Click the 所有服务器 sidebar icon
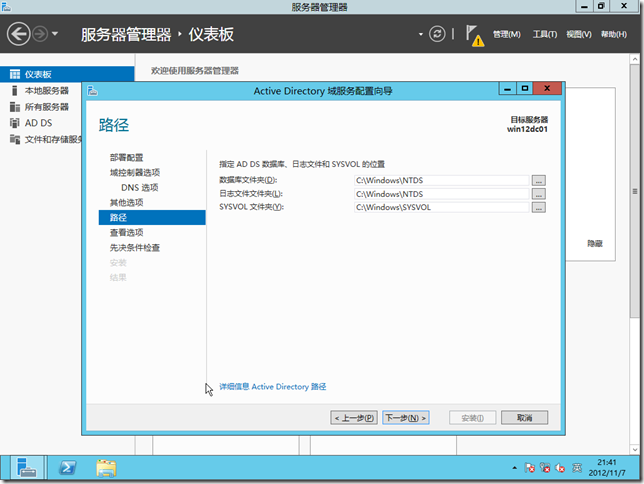The height and width of the screenshot is (484, 644). pos(15,107)
